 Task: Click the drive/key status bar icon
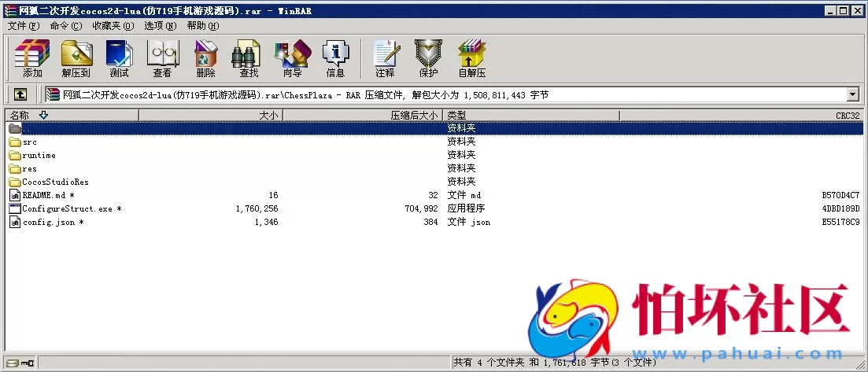tap(20, 363)
